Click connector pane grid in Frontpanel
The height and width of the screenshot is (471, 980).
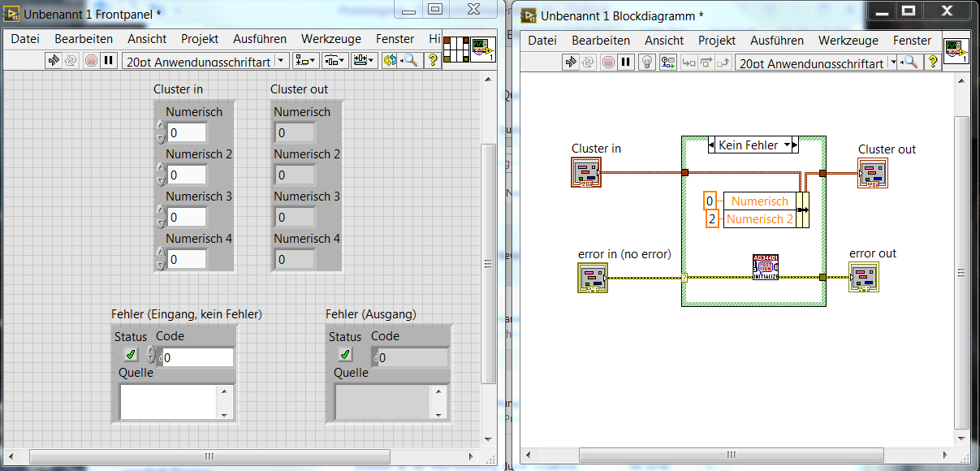[456, 49]
